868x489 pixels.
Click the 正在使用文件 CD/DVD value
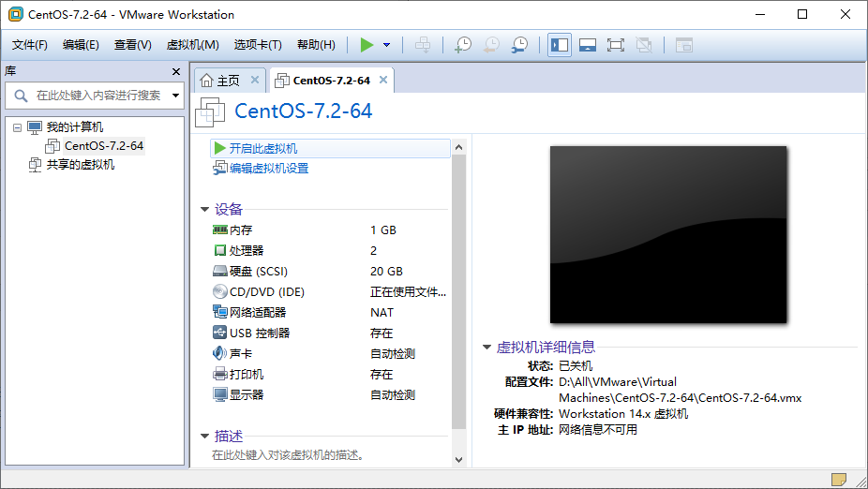tap(408, 292)
